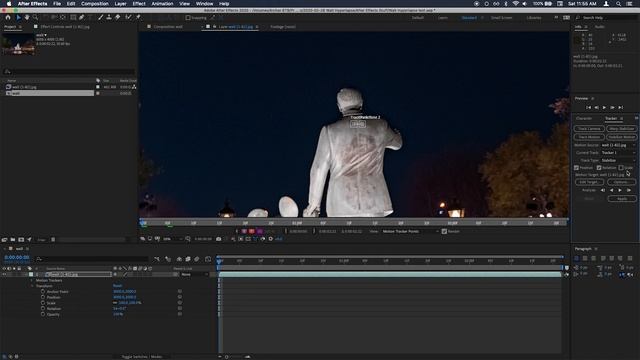Open the Tracker panel options menu

(x=622, y=118)
